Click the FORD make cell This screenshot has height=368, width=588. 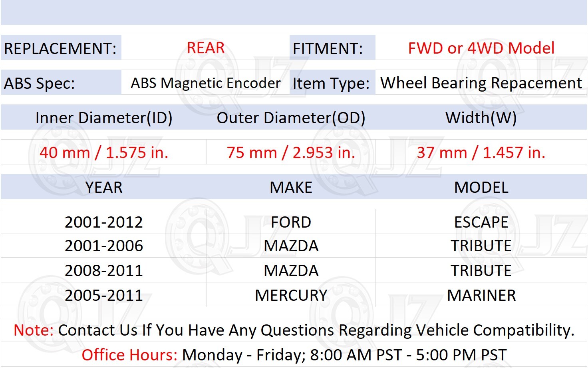pyautogui.click(x=291, y=222)
